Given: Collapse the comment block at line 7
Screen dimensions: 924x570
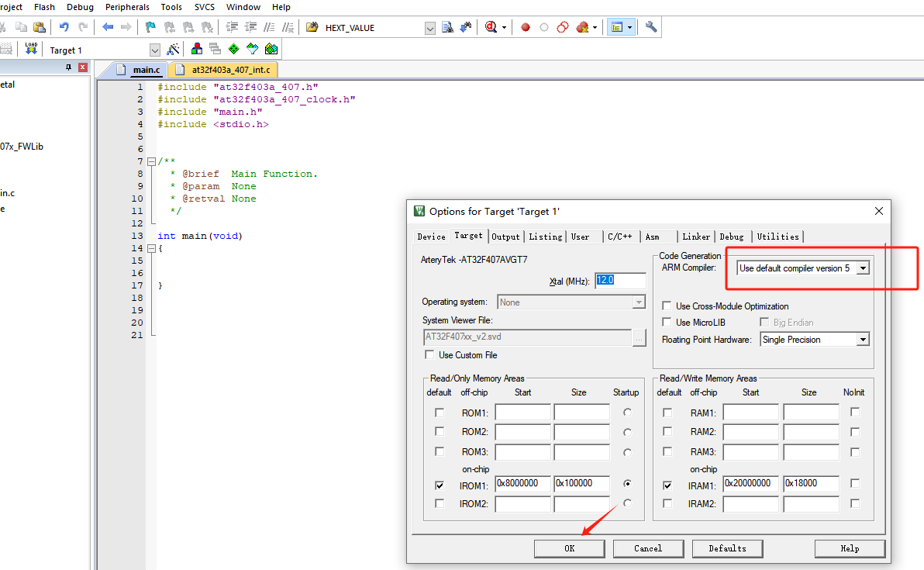Looking at the screenshot, I should coord(151,161).
